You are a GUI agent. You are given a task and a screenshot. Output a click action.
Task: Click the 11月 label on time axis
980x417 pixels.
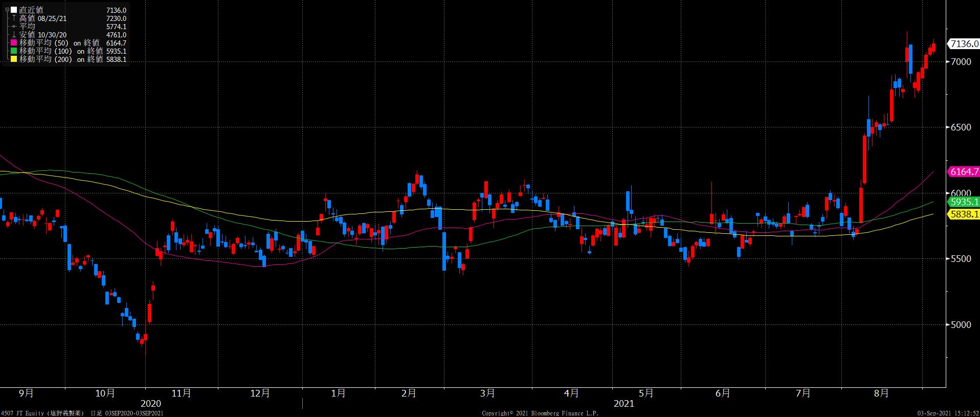click(x=182, y=393)
